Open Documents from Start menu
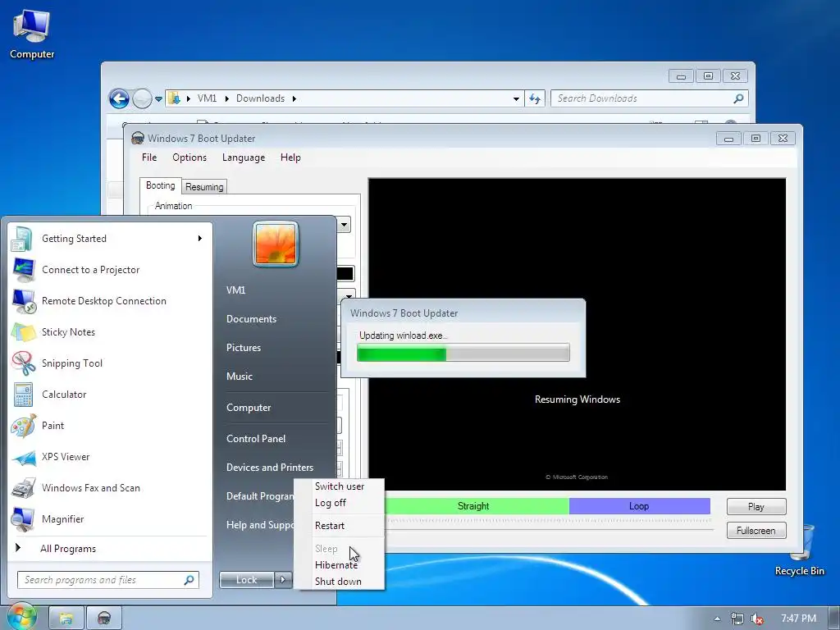The height and width of the screenshot is (630, 840). [x=251, y=319]
